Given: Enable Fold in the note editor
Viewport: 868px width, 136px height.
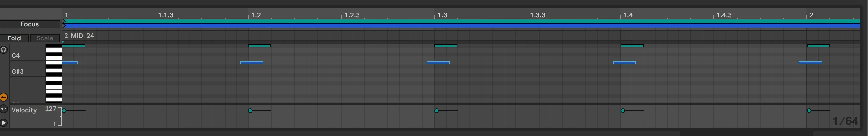Looking at the screenshot, I should (x=14, y=38).
